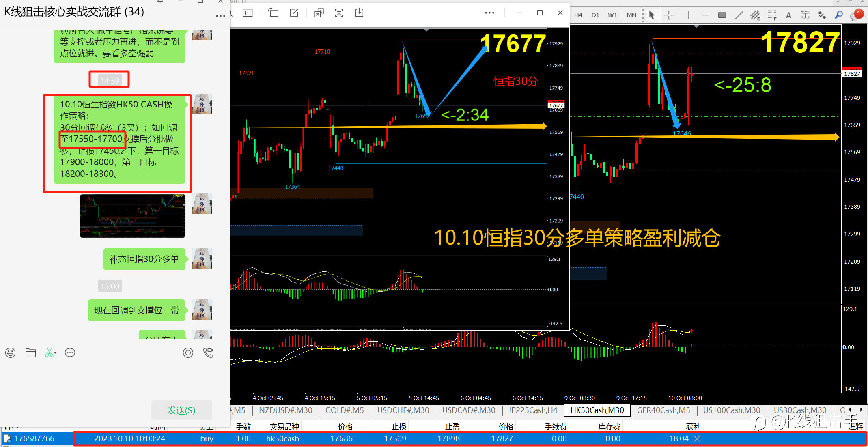Toggle the D1 timeframe button

pos(595,15)
